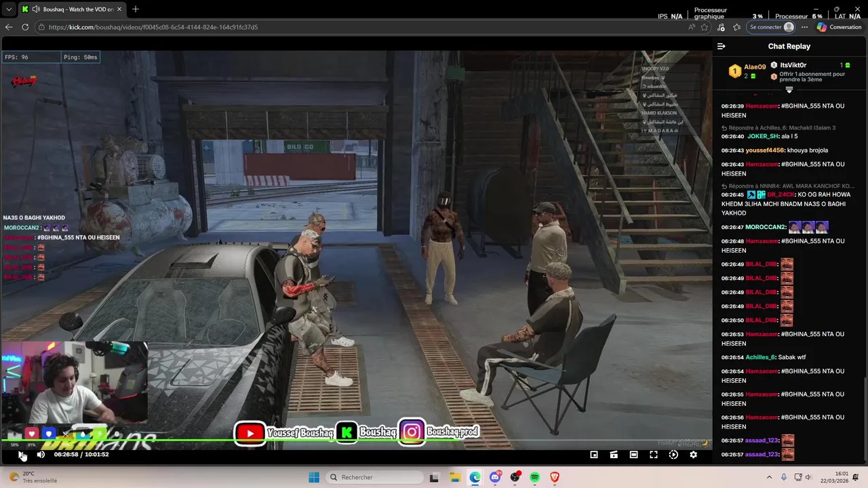Click the taskbar Rechercher search box
The height and width of the screenshot is (488, 868).
(x=374, y=477)
